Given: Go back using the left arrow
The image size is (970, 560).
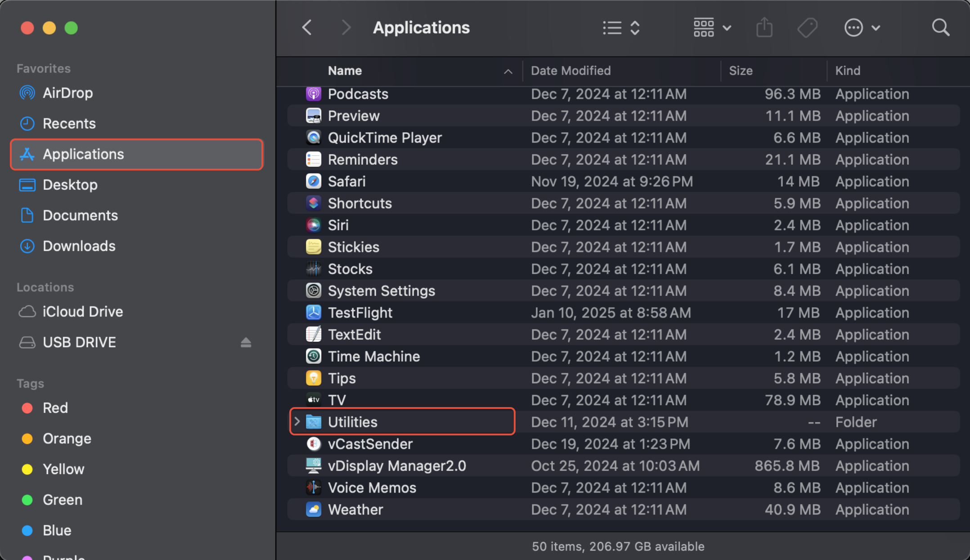Looking at the screenshot, I should pyautogui.click(x=307, y=28).
